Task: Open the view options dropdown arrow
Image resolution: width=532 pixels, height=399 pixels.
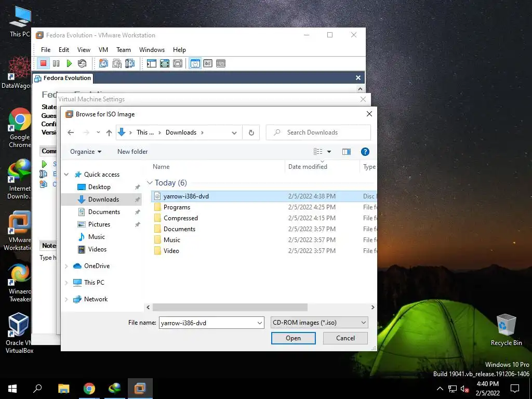Action: (x=329, y=152)
